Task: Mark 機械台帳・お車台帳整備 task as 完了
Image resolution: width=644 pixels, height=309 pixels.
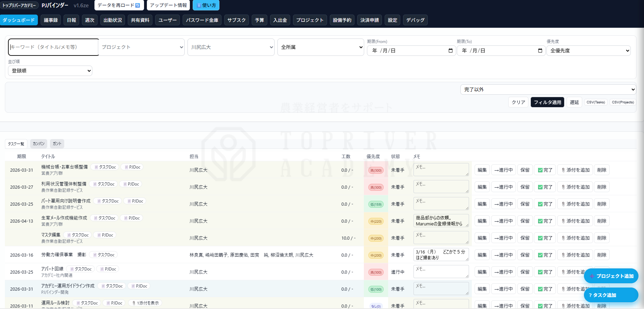Action: coord(545,170)
